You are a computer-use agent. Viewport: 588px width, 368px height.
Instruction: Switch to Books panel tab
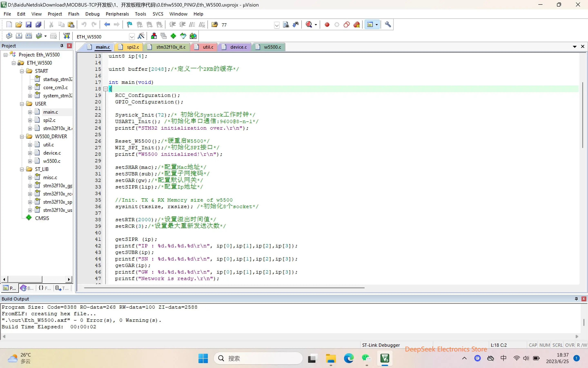27,288
